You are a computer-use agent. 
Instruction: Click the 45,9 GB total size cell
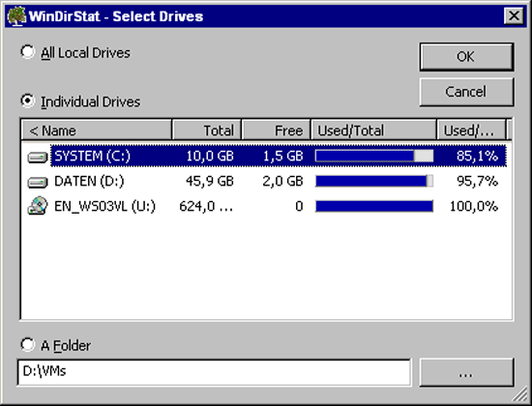click(210, 181)
